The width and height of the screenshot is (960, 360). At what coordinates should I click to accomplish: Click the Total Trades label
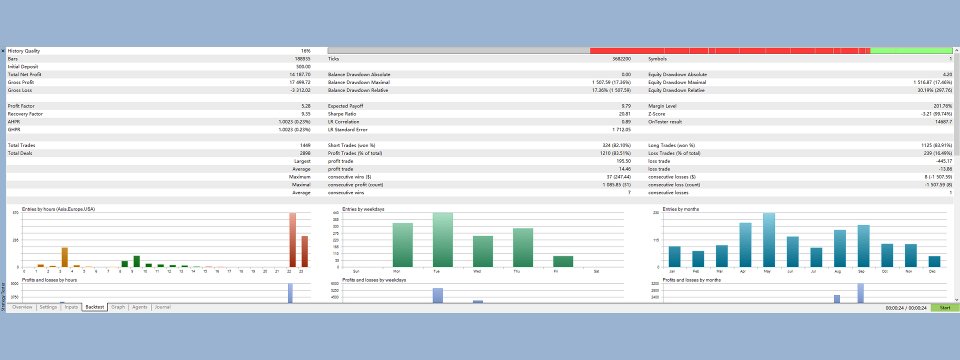(x=20, y=145)
